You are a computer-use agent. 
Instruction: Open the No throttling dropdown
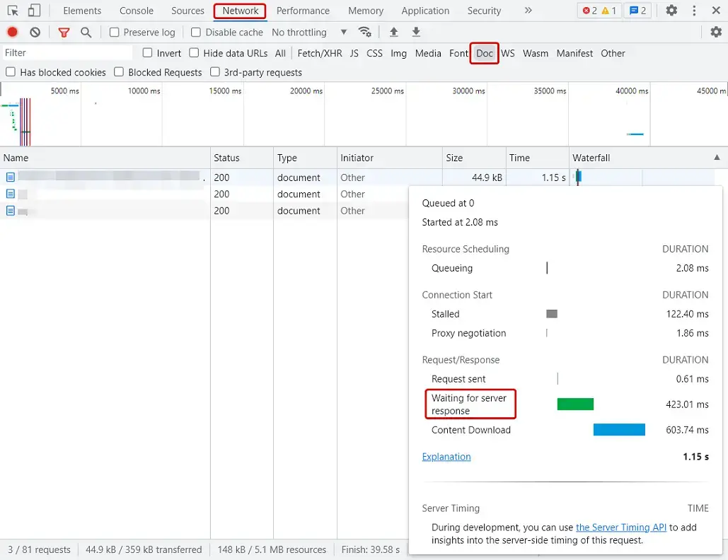pos(309,32)
